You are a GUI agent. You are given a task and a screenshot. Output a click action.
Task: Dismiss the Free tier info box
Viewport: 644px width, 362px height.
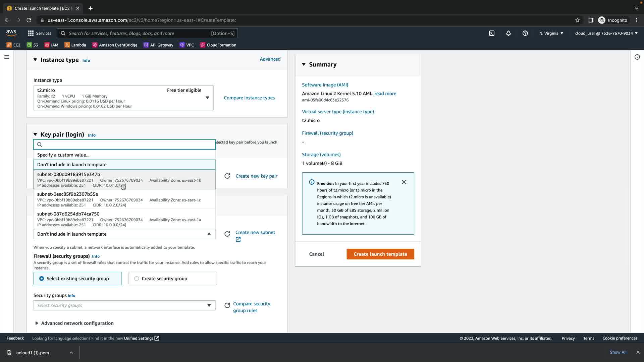[x=404, y=182]
